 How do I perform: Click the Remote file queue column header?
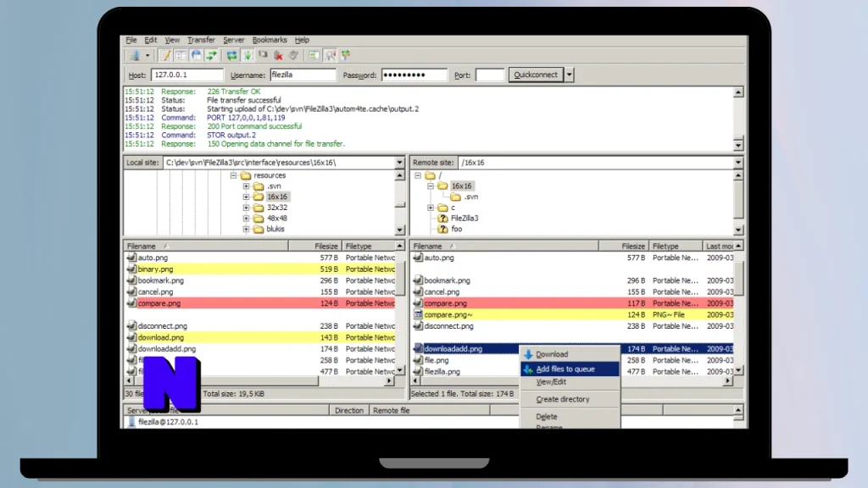click(429, 411)
